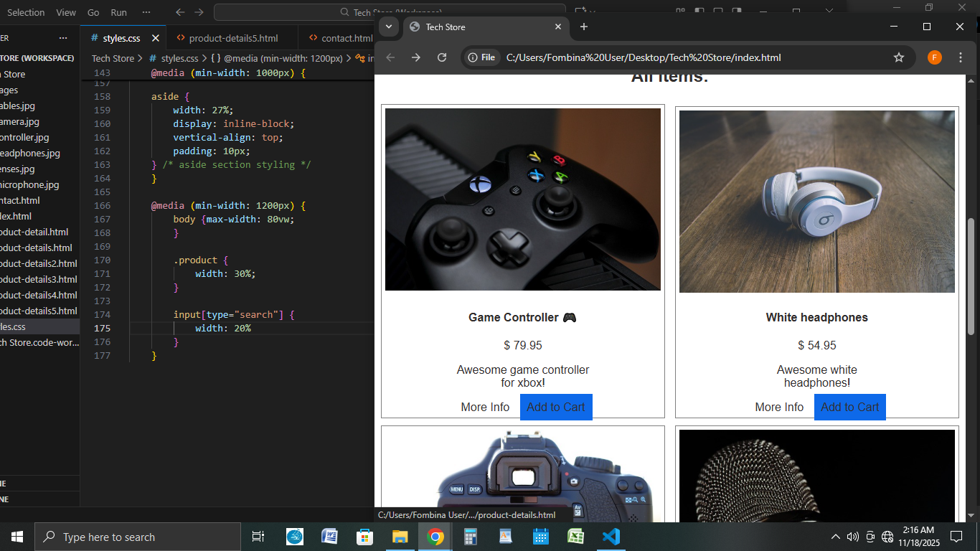Open More Info for White headphones
980x551 pixels.
pos(779,407)
